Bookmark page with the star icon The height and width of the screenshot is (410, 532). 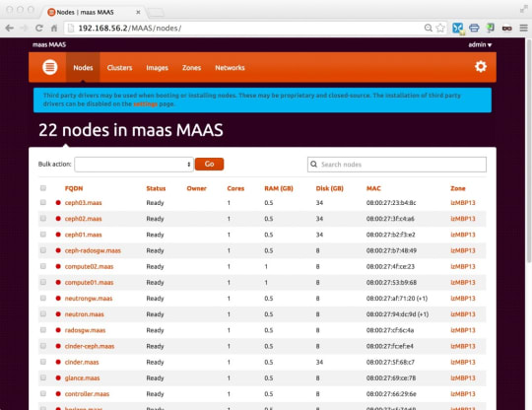pyautogui.click(x=440, y=28)
